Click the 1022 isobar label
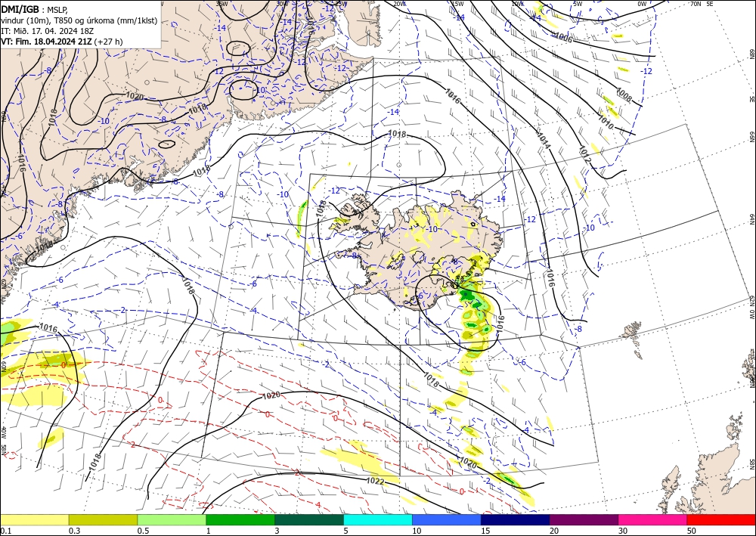 coord(375,481)
